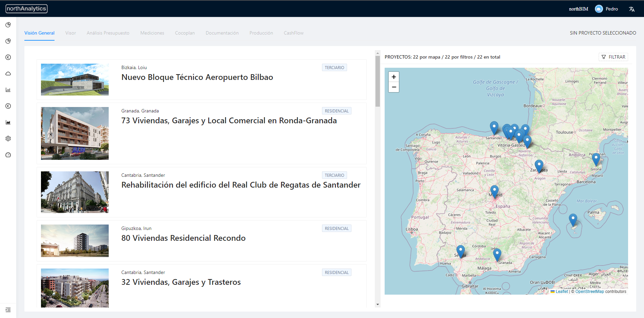Click the 'Gipuzkoa, Irun' location text
644x318 pixels.
click(x=136, y=228)
